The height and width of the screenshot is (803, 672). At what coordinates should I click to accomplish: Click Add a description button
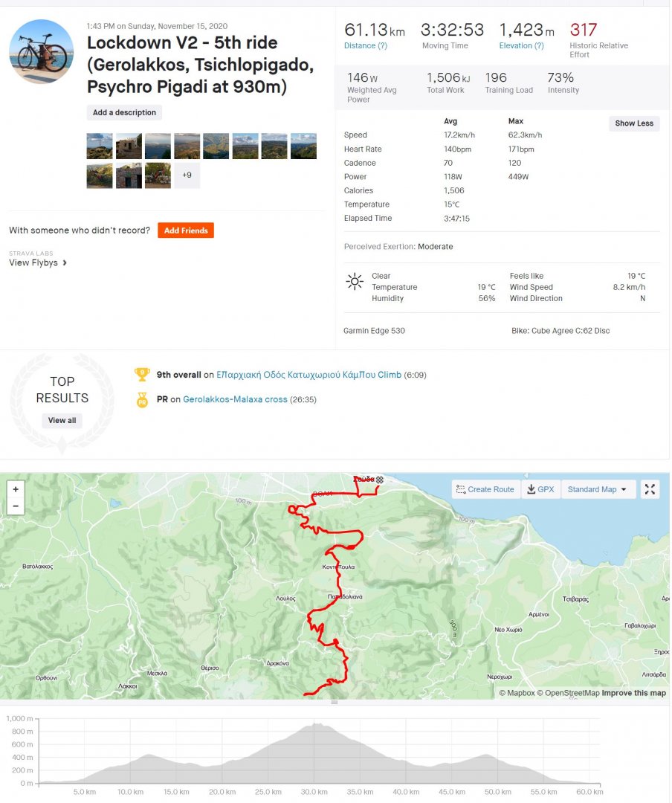tap(124, 113)
